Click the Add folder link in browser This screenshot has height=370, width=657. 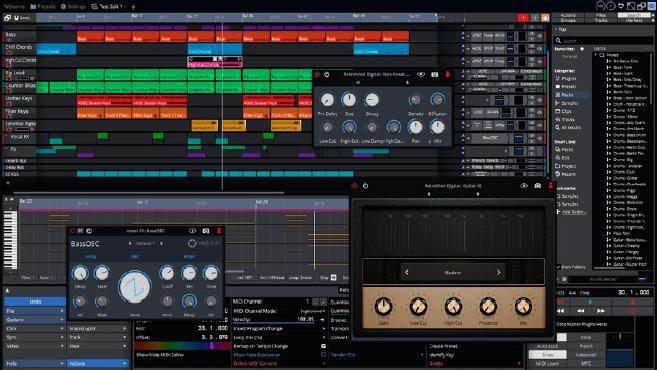coord(574,212)
